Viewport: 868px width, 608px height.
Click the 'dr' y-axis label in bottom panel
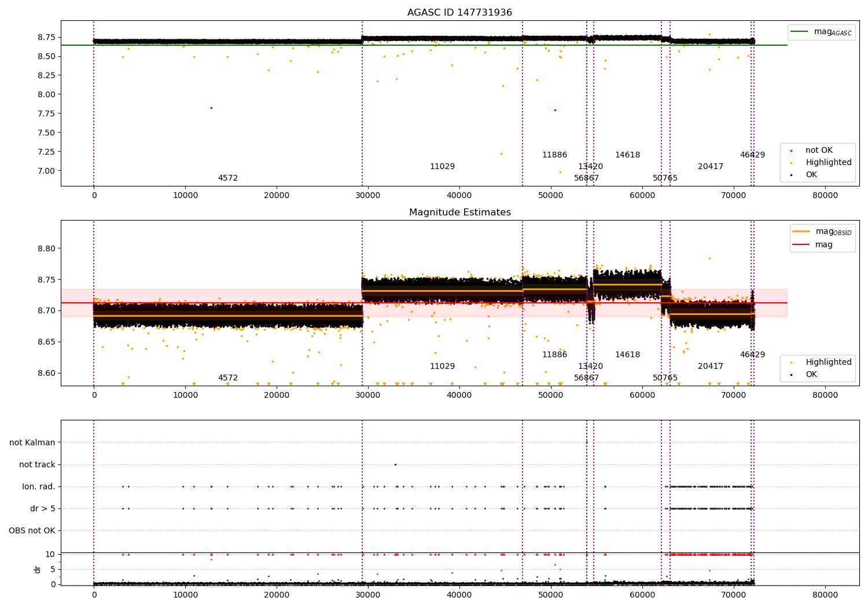(38, 569)
